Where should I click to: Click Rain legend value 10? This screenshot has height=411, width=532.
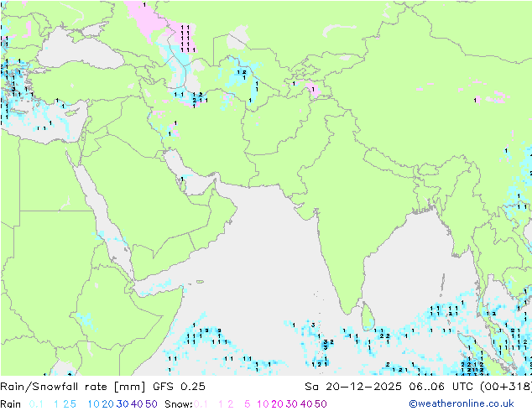(x=94, y=404)
